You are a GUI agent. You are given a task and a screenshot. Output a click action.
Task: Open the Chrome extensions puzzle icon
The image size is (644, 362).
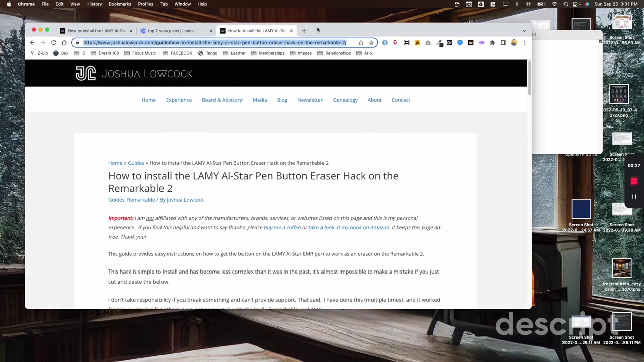(492, 43)
